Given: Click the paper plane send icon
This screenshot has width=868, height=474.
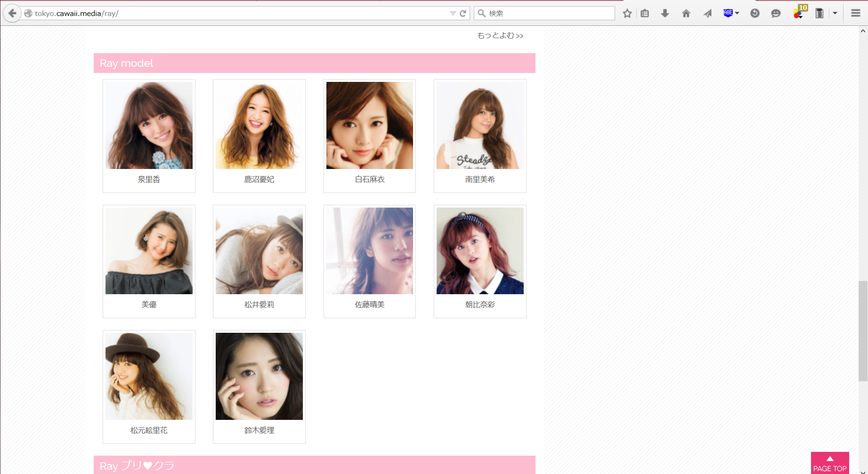Looking at the screenshot, I should (x=707, y=13).
